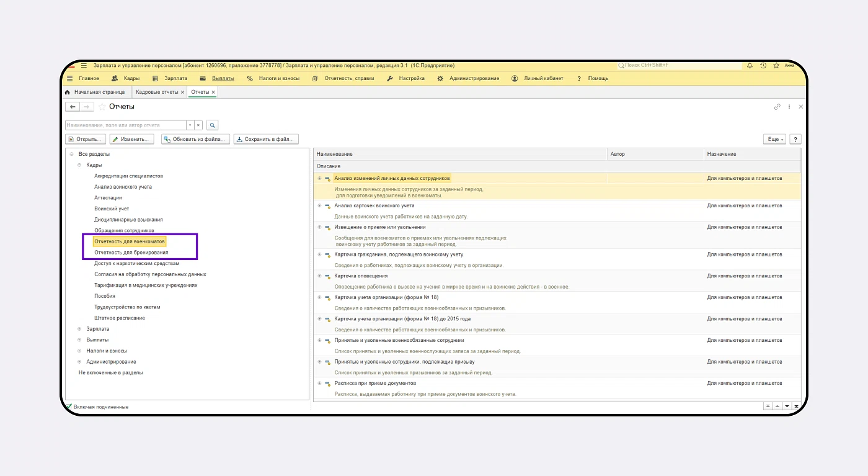This screenshot has height=476, width=868.
Task: Select Отчетность для бронирования in the tree
Action: click(x=131, y=253)
